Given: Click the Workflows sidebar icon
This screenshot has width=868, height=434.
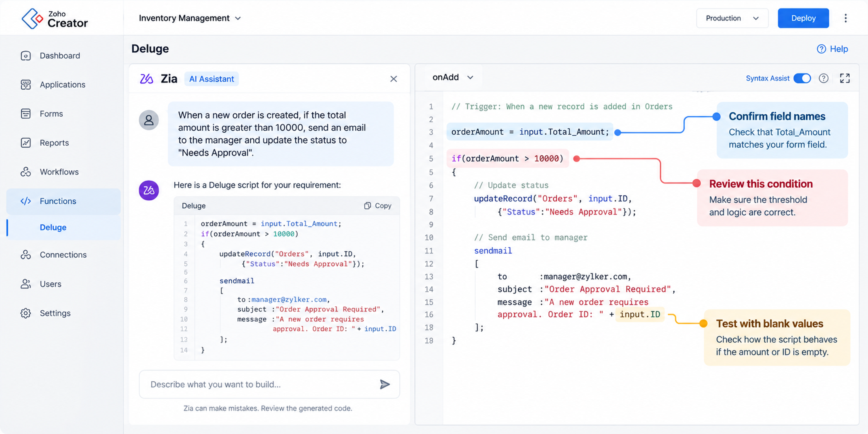Looking at the screenshot, I should pos(26,172).
